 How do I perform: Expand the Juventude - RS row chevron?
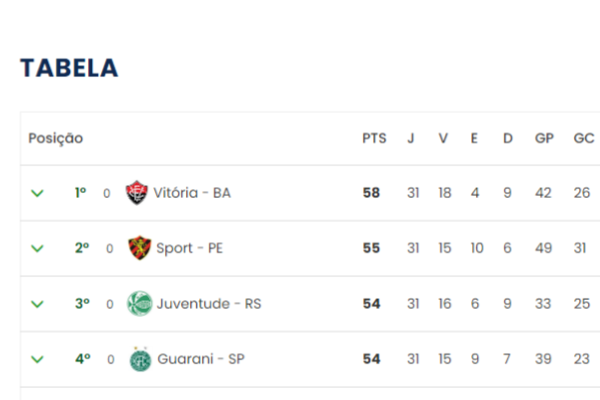tap(37, 304)
